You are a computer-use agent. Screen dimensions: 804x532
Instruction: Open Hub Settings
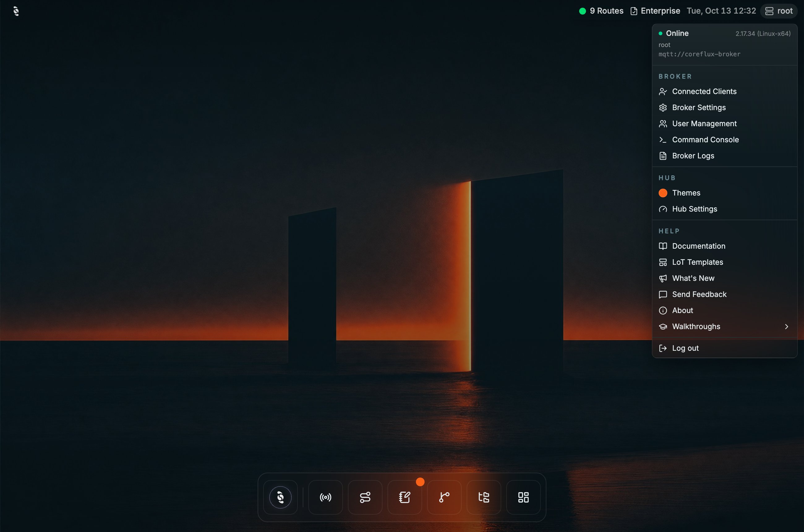click(724, 209)
